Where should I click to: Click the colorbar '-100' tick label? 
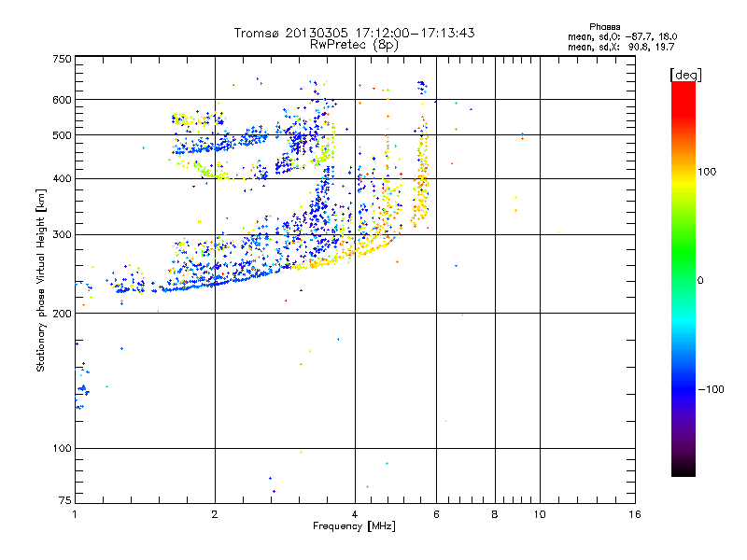pyautogui.click(x=711, y=389)
